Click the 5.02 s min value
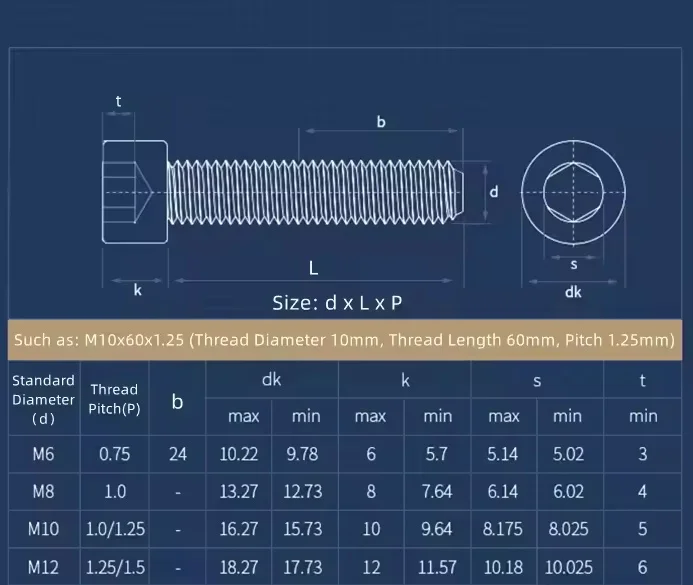Viewport: 693px width, 585px height. tap(568, 454)
